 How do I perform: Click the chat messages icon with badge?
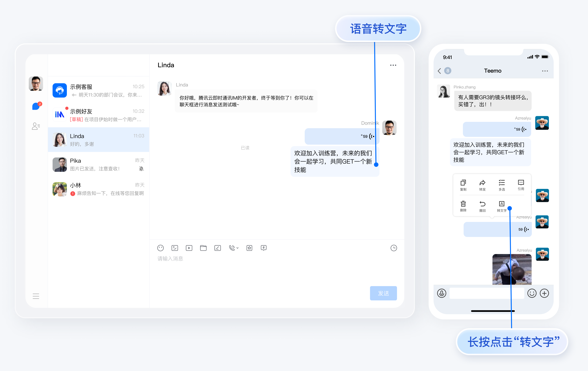[x=36, y=106]
